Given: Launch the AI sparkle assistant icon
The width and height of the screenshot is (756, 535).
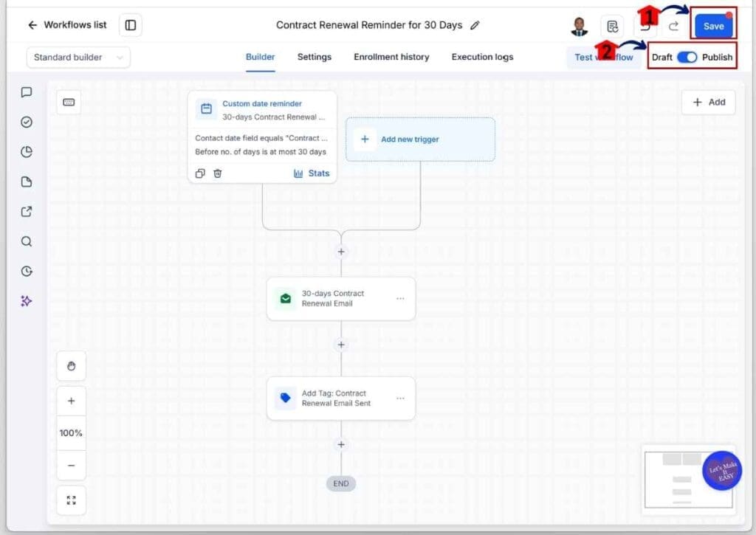Looking at the screenshot, I should click(x=27, y=301).
